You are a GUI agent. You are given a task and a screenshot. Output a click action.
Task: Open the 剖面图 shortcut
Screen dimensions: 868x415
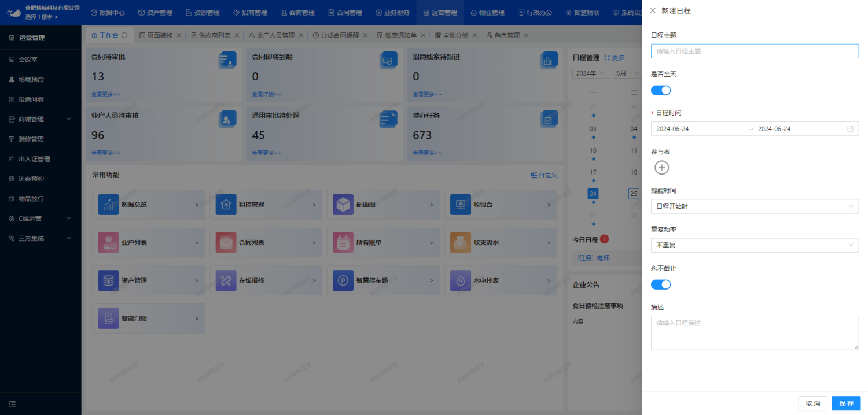(384, 205)
